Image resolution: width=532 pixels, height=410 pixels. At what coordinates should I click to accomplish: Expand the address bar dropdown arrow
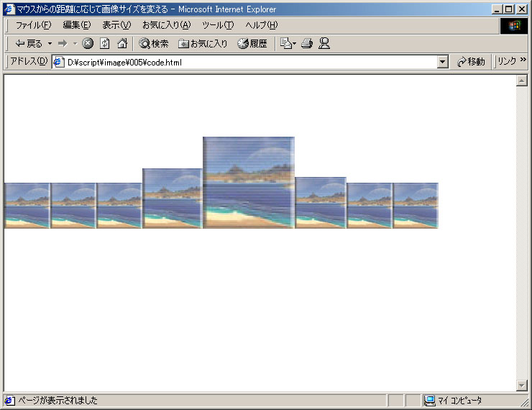tap(442, 62)
